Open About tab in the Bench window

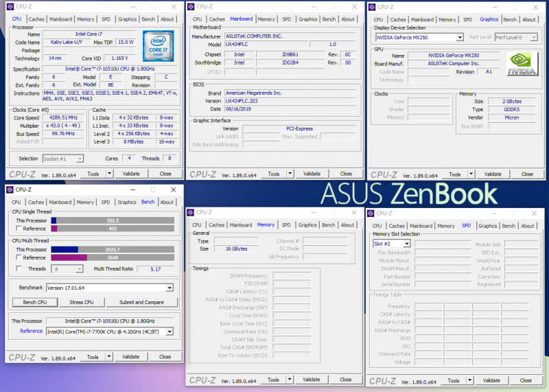(167, 202)
